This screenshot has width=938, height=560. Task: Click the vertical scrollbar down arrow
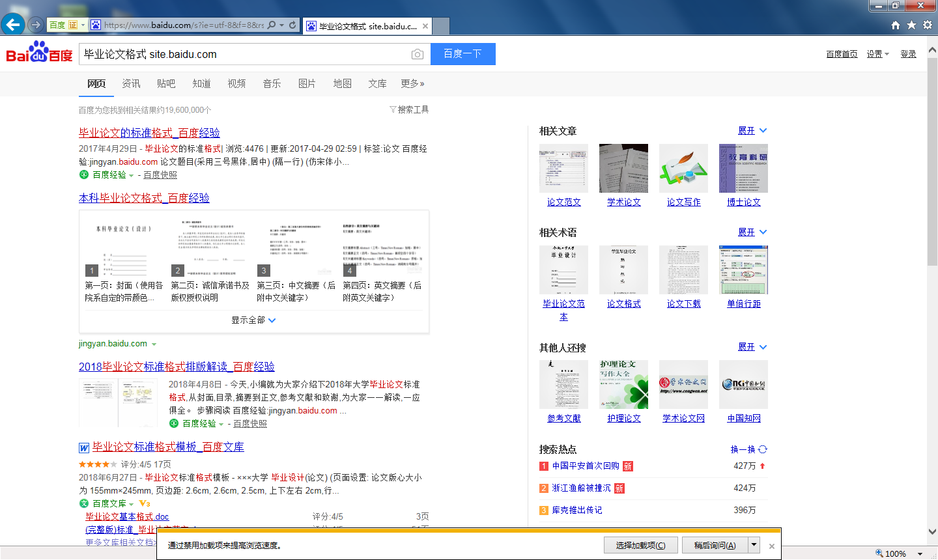click(x=932, y=531)
